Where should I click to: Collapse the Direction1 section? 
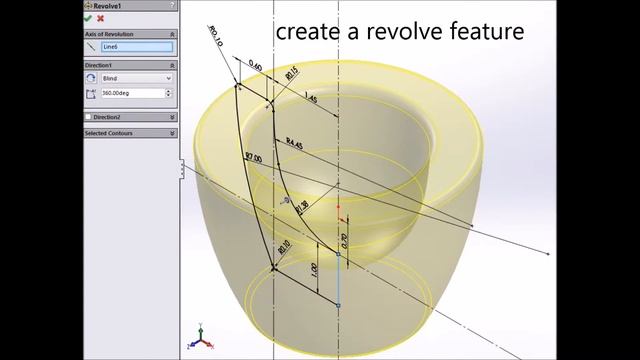tap(172, 66)
